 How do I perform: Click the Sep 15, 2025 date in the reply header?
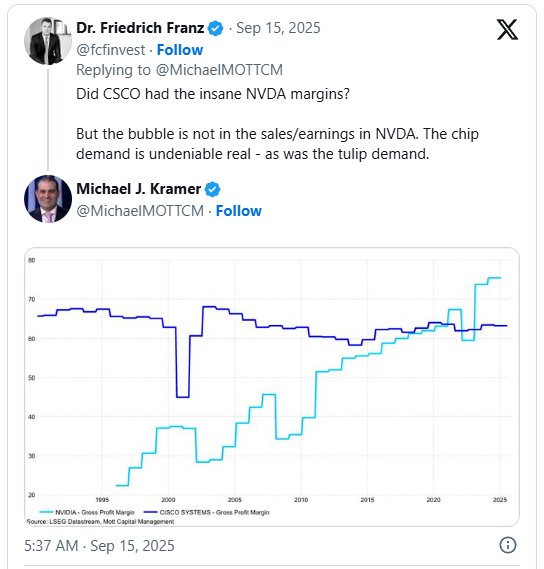click(x=278, y=28)
